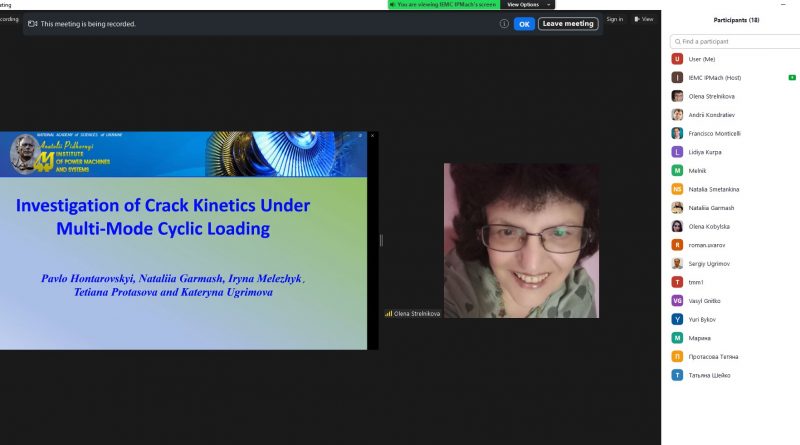Image resolution: width=800 pixels, height=445 pixels.
Task: Click Lidiya Kurpa's purple avatar icon
Action: 677,152
